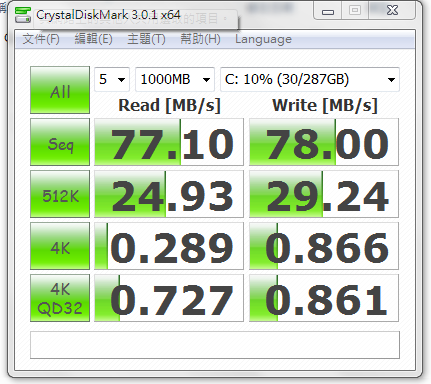Screen dimensions: 431x384
Task: Open the 幫助(H) menu
Action: pos(200,39)
